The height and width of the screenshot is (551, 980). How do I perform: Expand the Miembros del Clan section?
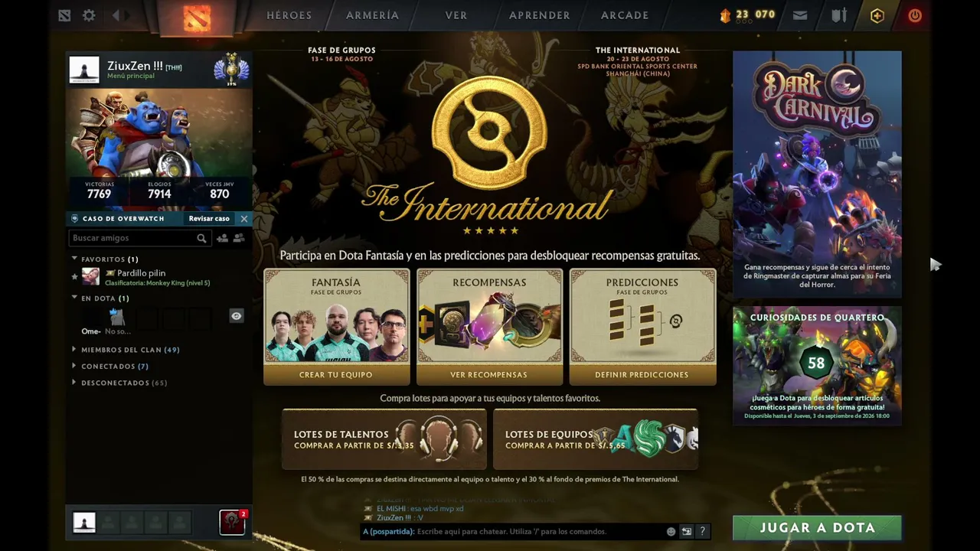(74, 350)
